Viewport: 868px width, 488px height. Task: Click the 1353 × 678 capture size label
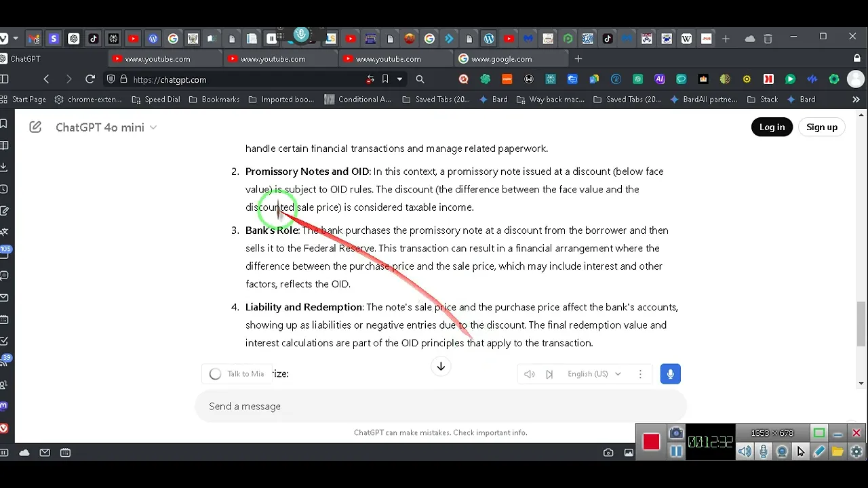click(772, 433)
